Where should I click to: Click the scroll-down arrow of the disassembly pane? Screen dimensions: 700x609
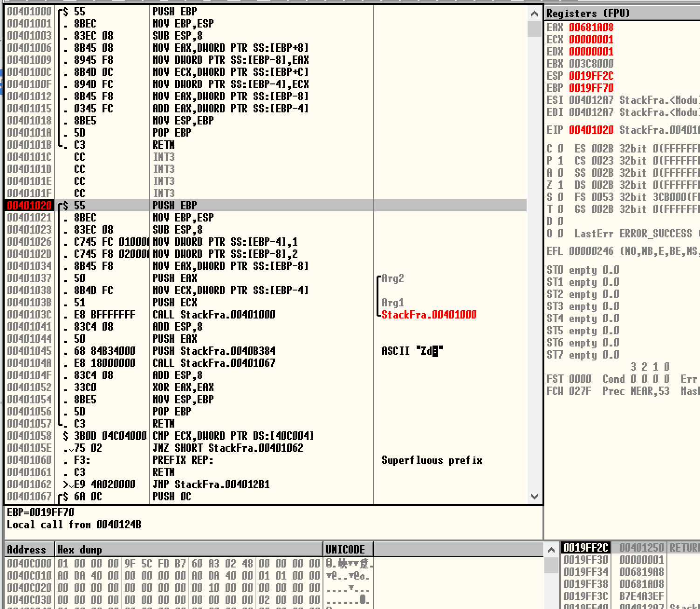(534, 497)
